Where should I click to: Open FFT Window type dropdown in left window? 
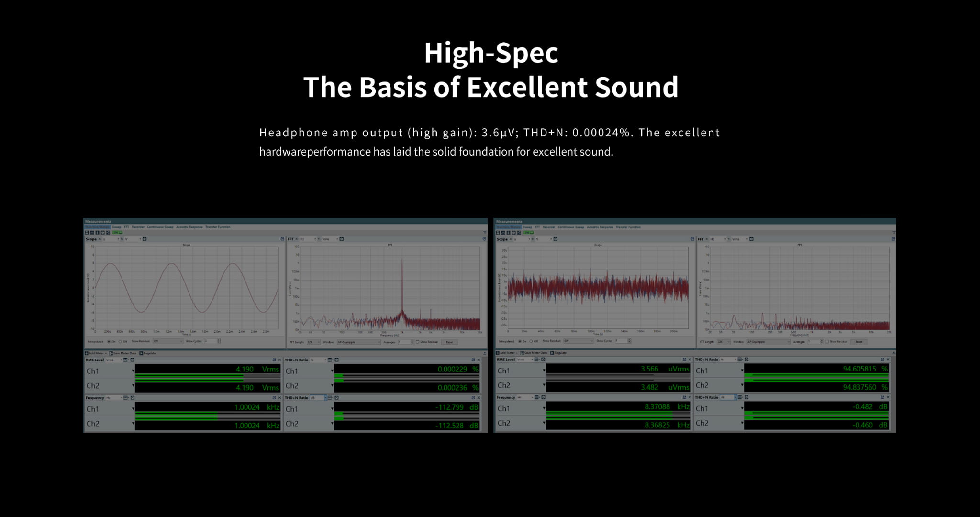359,342
